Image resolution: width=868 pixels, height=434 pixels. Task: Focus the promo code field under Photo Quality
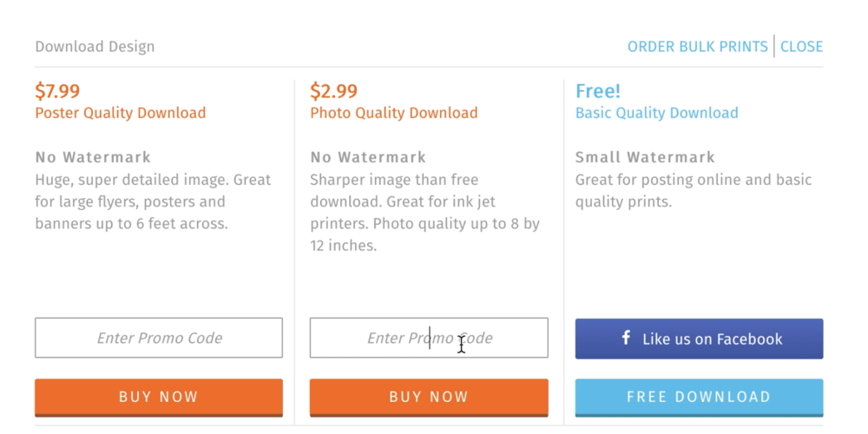(429, 338)
